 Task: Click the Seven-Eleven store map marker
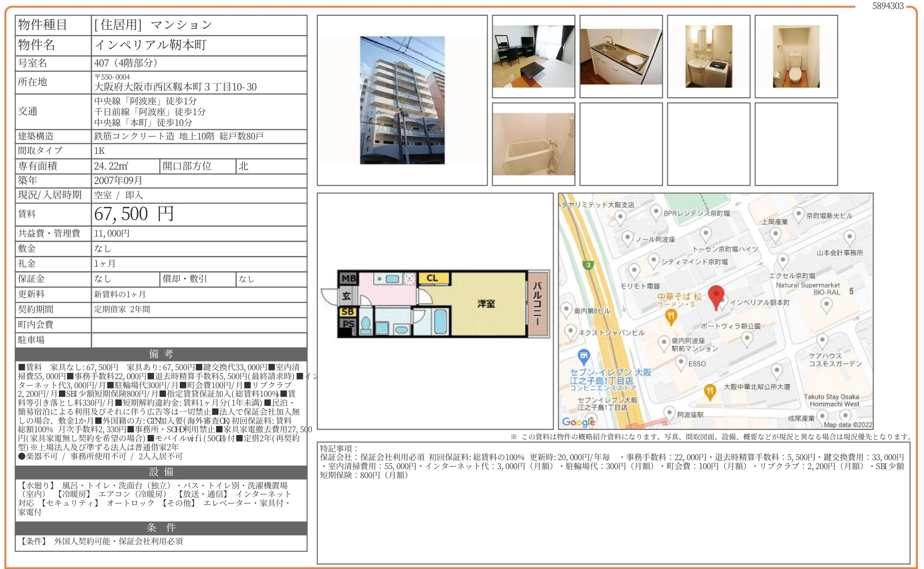[583, 356]
